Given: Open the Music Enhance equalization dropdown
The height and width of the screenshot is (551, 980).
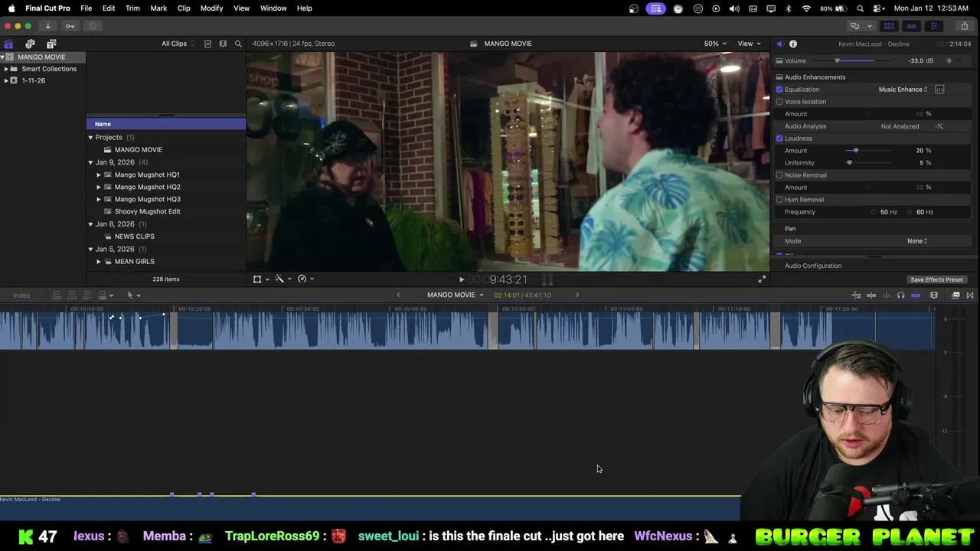Looking at the screenshot, I should click(x=903, y=90).
